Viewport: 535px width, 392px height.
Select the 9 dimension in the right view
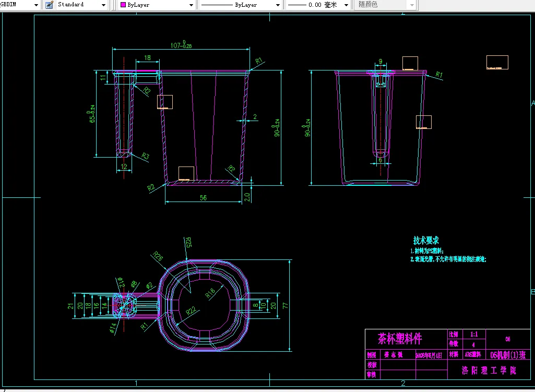pyautogui.click(x=381, y=62)
